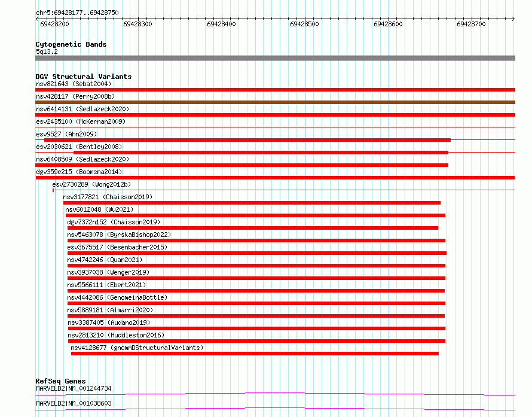The image size is (532, 417).
Task: Click the Cytogenetic Bands track title
Action: pyautogui.click(x=71, y=44)
